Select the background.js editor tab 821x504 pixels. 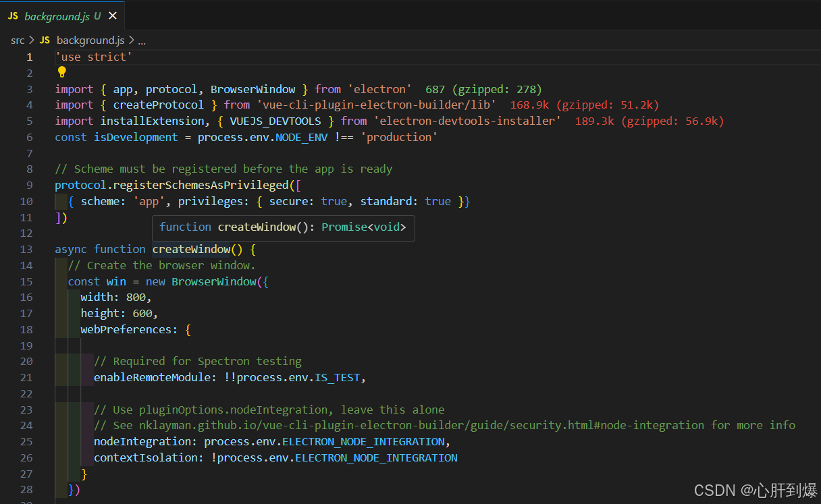[x=62, y=16]
